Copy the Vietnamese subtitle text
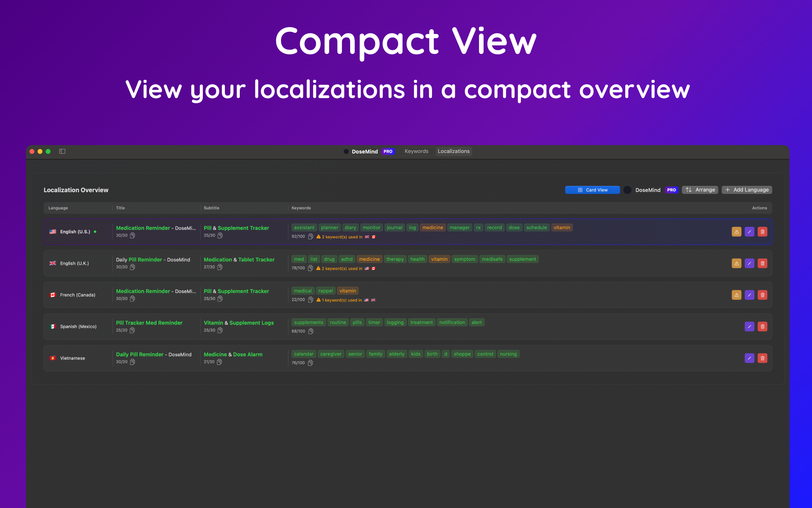 pyautogui.click(x=219, y=362)
